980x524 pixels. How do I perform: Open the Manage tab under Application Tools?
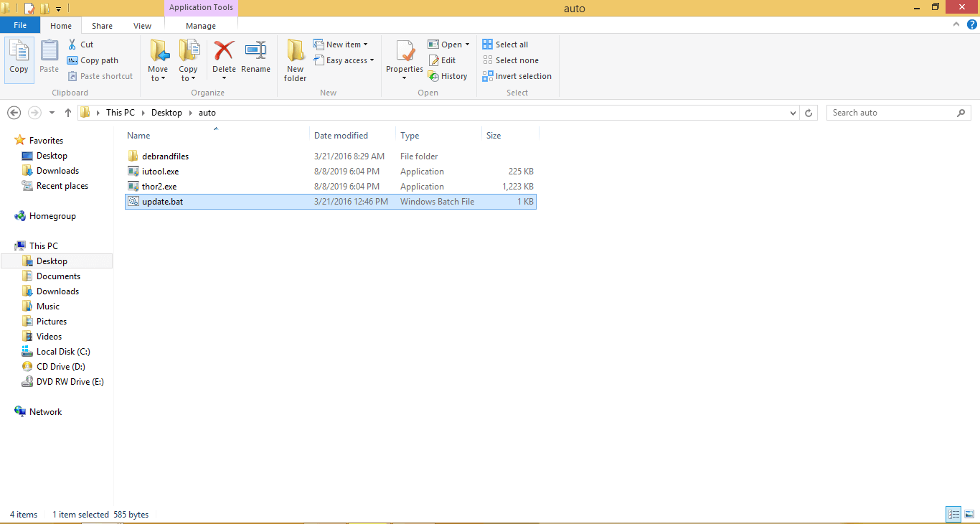point(200,25)
